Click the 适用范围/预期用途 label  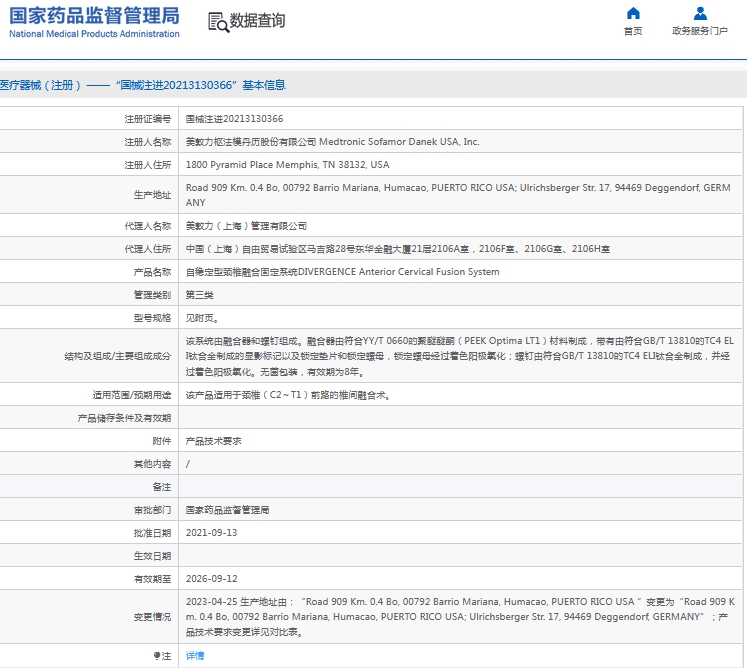[131, 395]
